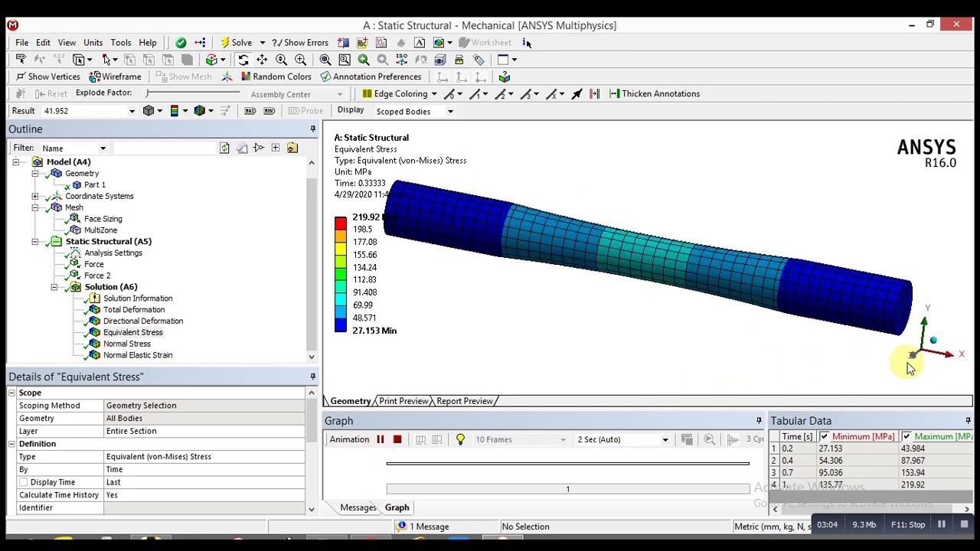
Task: Open the File menu
Action: pyautogui.click(x=21, y=43)
